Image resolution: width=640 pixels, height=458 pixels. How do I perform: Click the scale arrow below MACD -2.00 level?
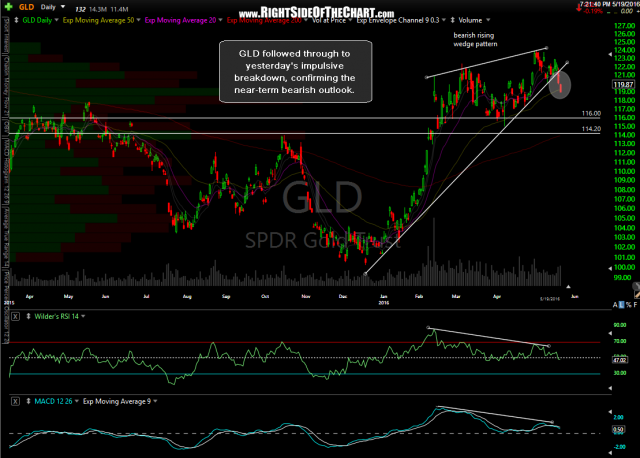[x=610, y=453]
